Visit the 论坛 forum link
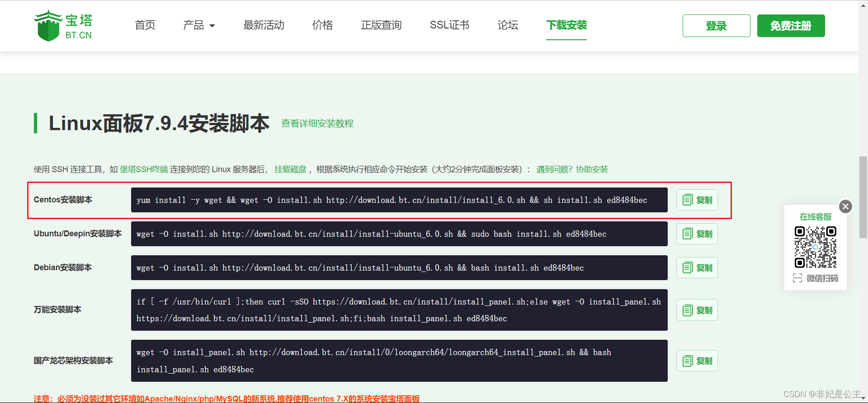 pos(508,25)
